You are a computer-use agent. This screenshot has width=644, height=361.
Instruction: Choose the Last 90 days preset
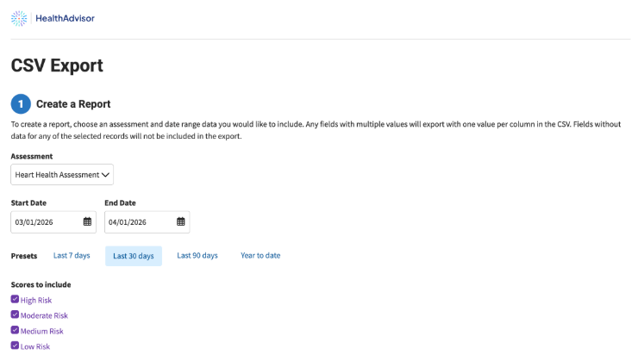197,256
